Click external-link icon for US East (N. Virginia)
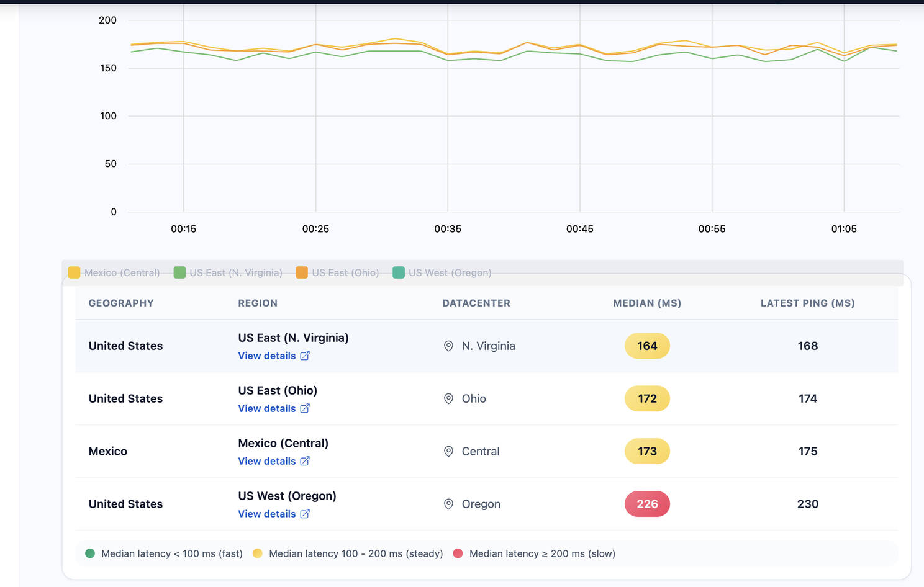The image size is (924, 587). pos(305,356)
